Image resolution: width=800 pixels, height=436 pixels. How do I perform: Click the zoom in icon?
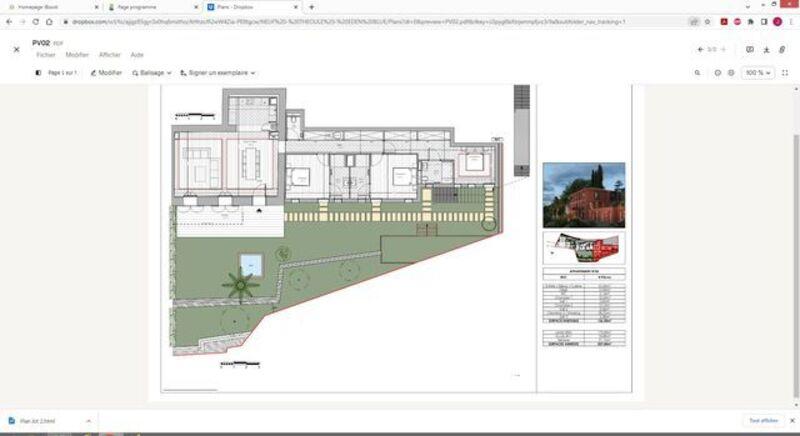pyautogui.click(x=731, y=73)
